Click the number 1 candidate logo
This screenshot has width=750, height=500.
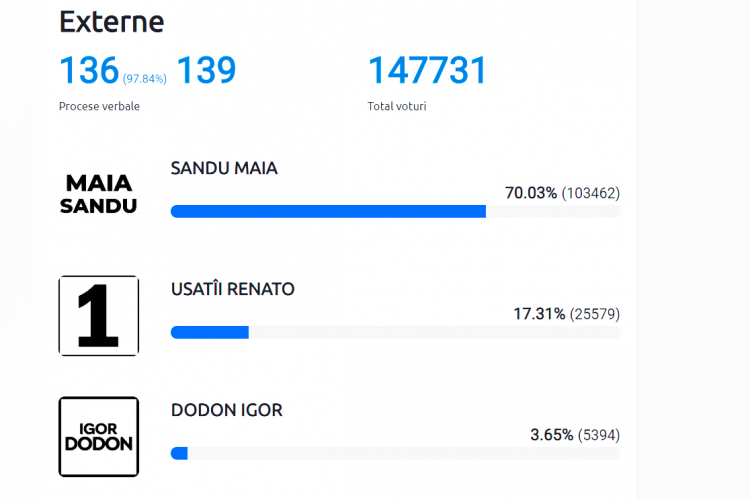pyautogui.click(x=99, y=316)
